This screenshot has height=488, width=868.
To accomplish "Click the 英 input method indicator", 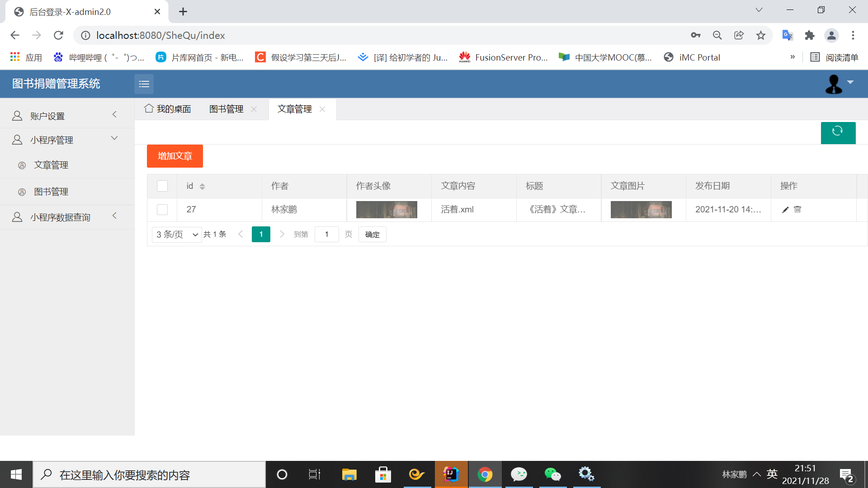I will click(x=772, y=474).
